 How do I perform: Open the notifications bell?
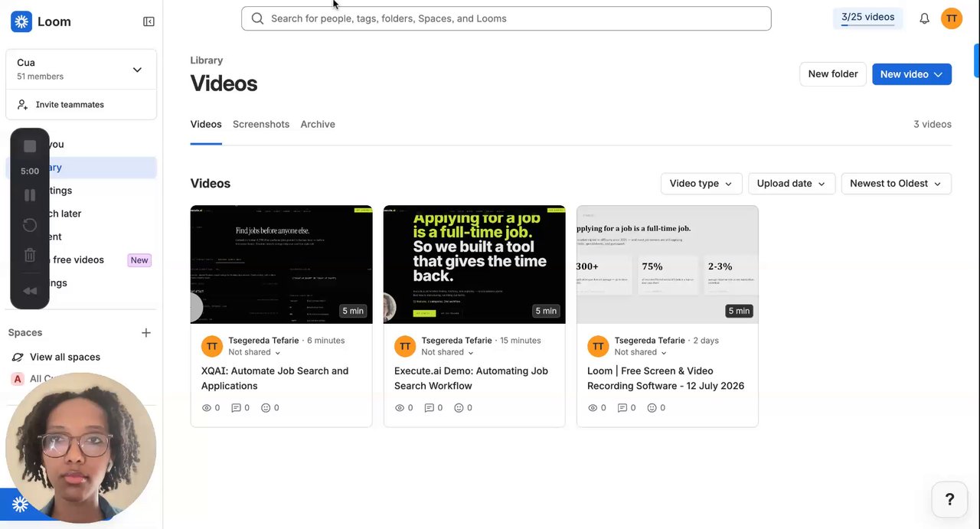(x=924, y=18)
